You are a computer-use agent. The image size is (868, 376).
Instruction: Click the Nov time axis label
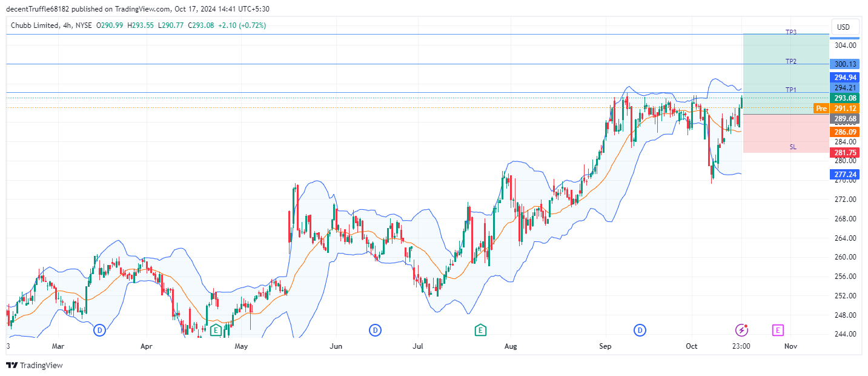(x=790, y=346)
